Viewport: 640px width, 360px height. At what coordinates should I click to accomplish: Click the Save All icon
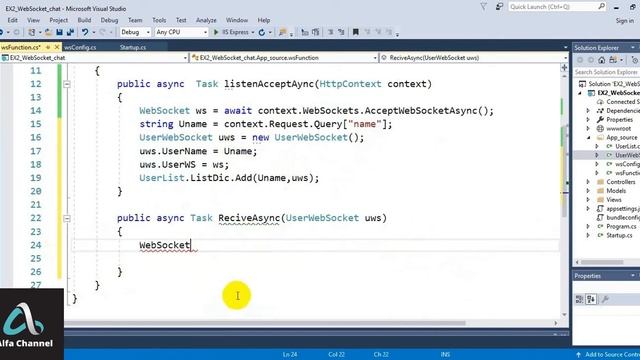tap(70, 32)
